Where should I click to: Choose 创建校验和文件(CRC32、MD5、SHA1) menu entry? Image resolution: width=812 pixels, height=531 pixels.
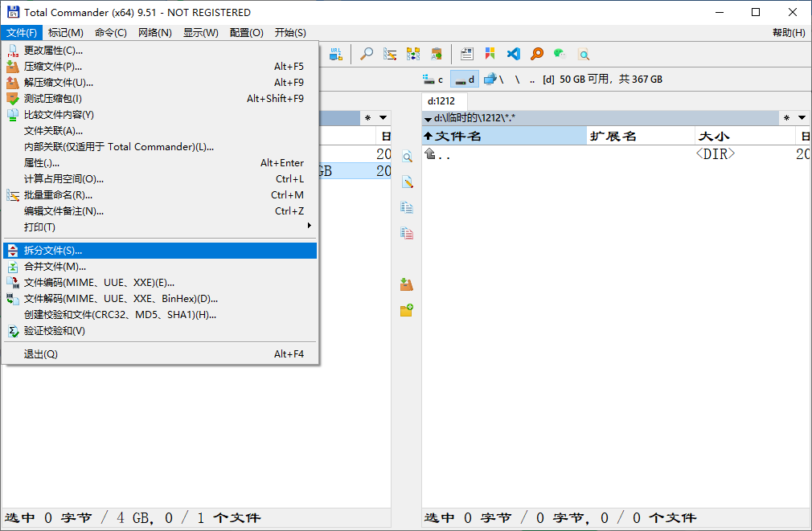[160, 315]
